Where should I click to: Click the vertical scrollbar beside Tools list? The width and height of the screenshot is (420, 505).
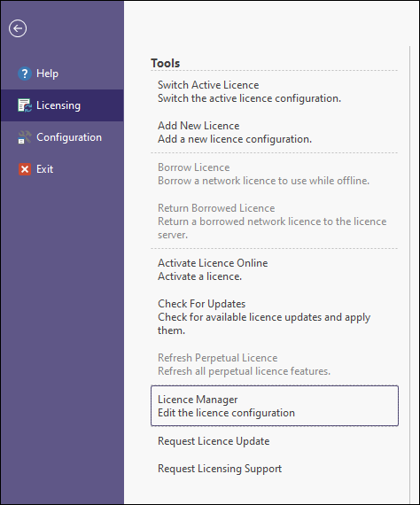click(409, 274)
